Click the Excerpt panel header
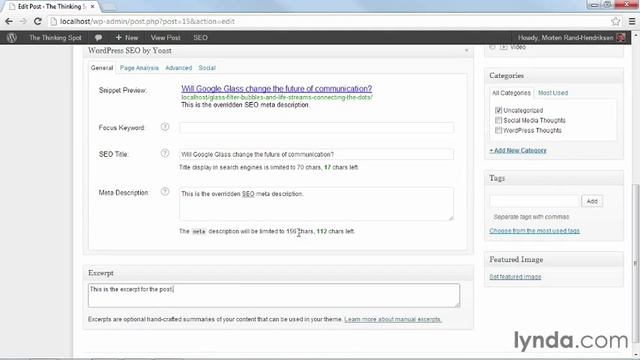Image resolution: width=640 pixels, height=360 pixels. point(278,273)
